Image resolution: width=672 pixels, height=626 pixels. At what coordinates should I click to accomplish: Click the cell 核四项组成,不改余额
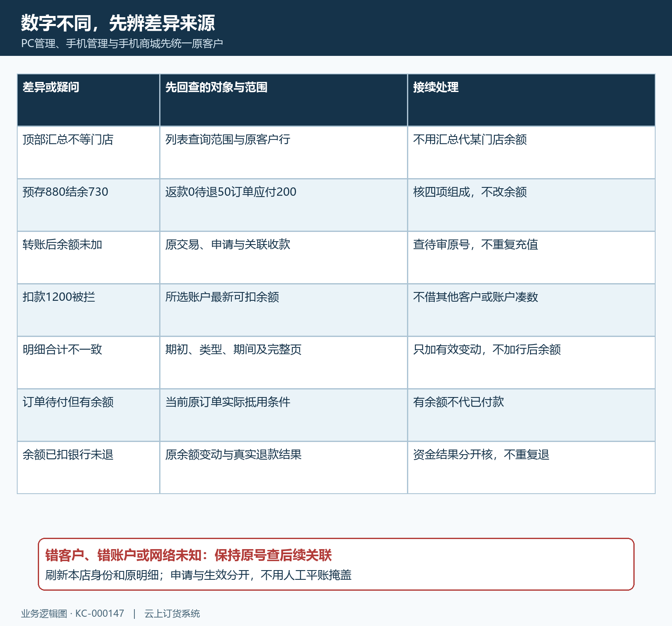(531, 205)
